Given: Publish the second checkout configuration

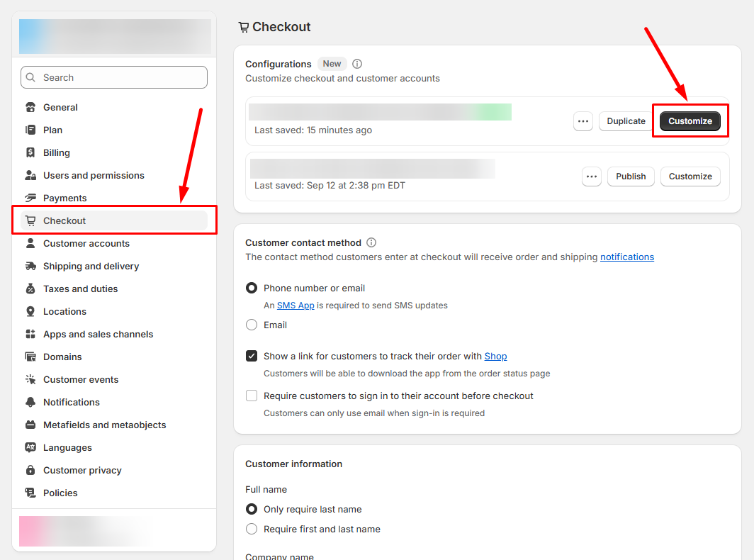Looking at the screenshot, I should click(x=631, y=177).
